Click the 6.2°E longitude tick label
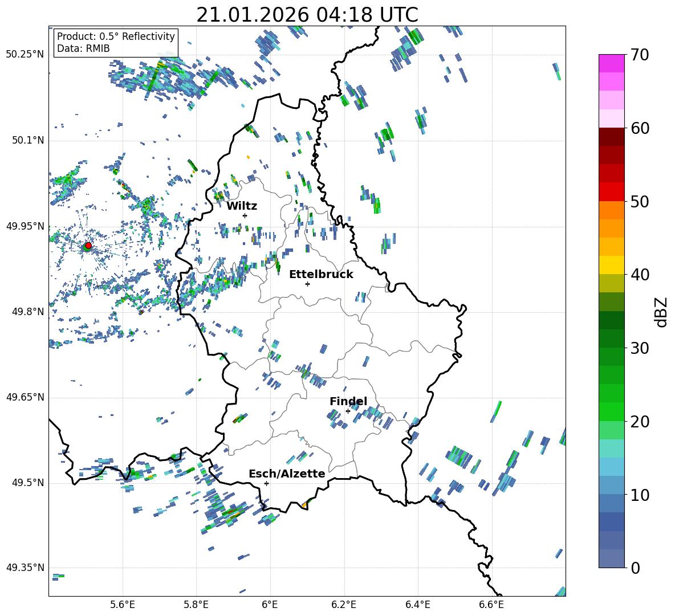Screen dimensions: 675x616 pos(344,604)
